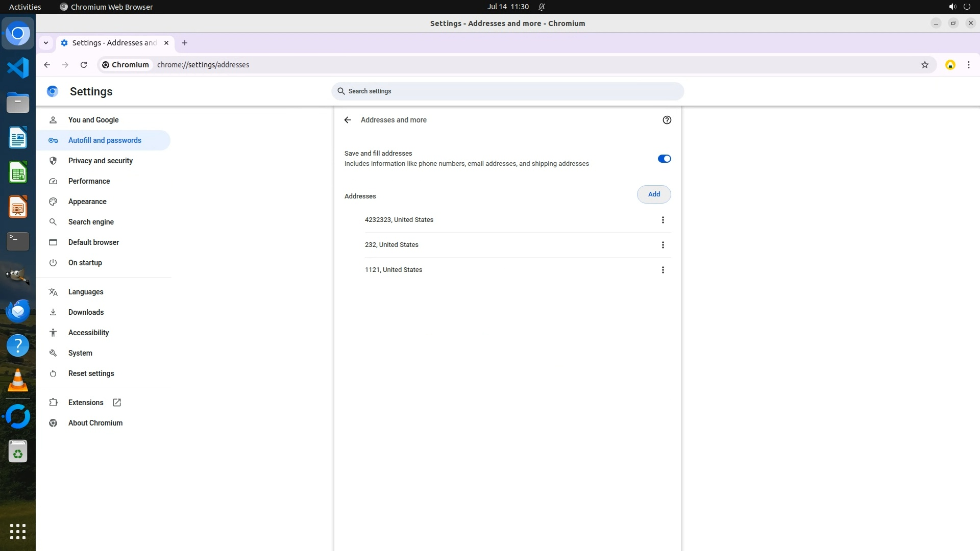980x551 pixels.
Task: Open About Chromium page
Action: point(95,423)
